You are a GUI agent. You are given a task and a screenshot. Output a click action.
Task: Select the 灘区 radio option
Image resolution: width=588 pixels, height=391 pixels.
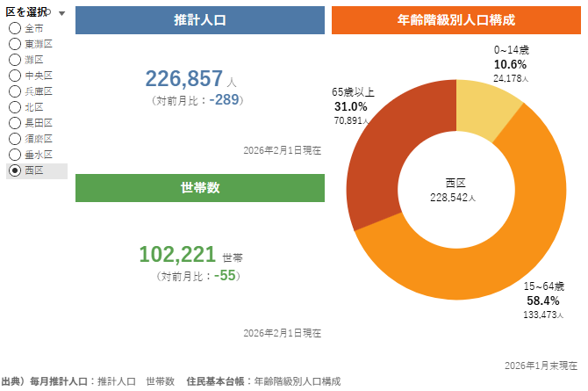(x=15, y=60)
